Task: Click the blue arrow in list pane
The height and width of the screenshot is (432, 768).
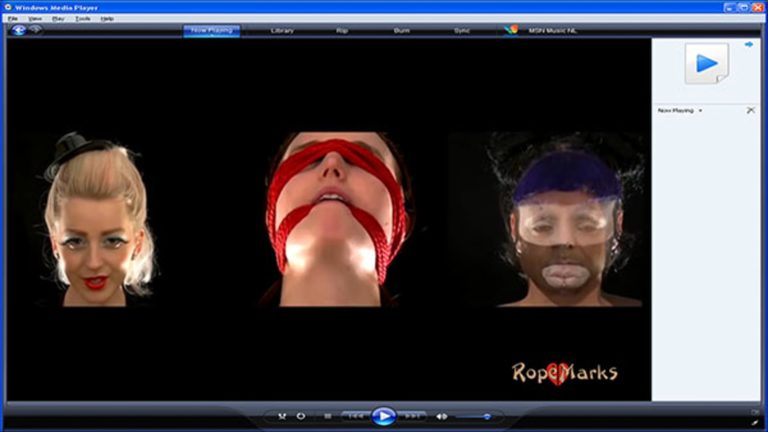Action: pos(748,44)
